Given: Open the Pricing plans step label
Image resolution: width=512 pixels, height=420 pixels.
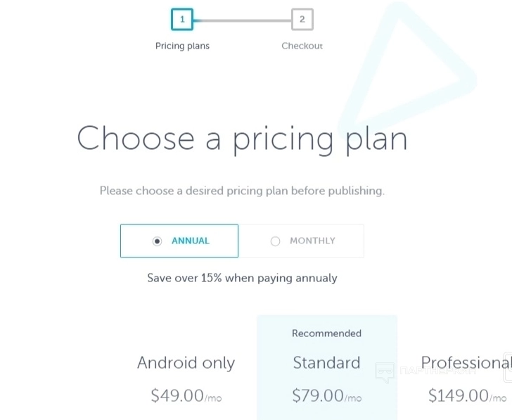Looking at the screenshot, I should pyautogui.click(x=182, y=46).
